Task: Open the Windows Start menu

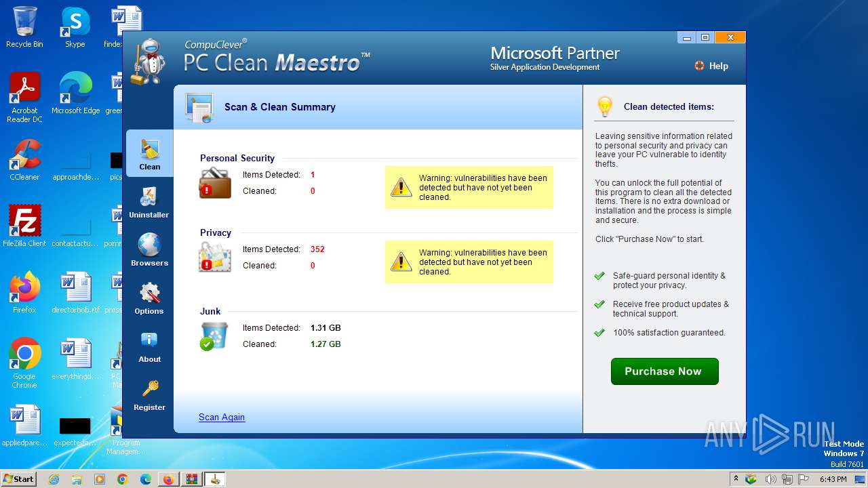Action: (19, 479)
